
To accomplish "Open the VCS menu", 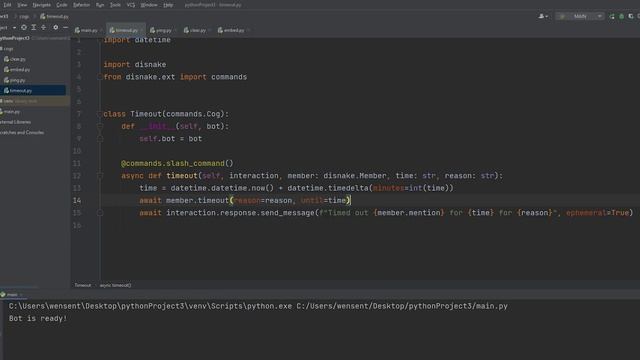I will point(131,5).
